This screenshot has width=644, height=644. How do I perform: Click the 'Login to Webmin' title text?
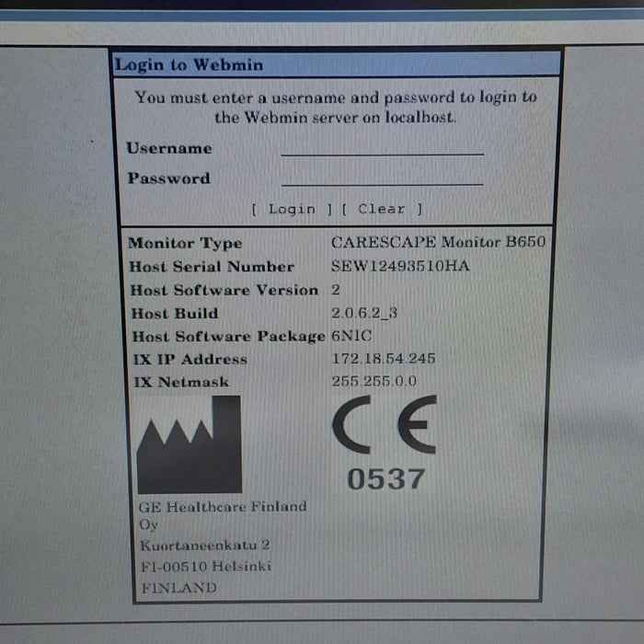(x=189, y=65)
